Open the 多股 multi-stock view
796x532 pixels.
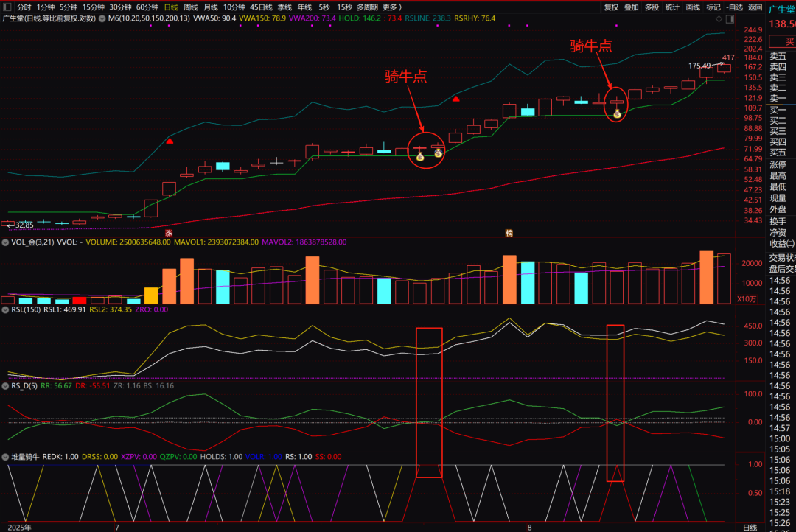[x=652, y=7]
